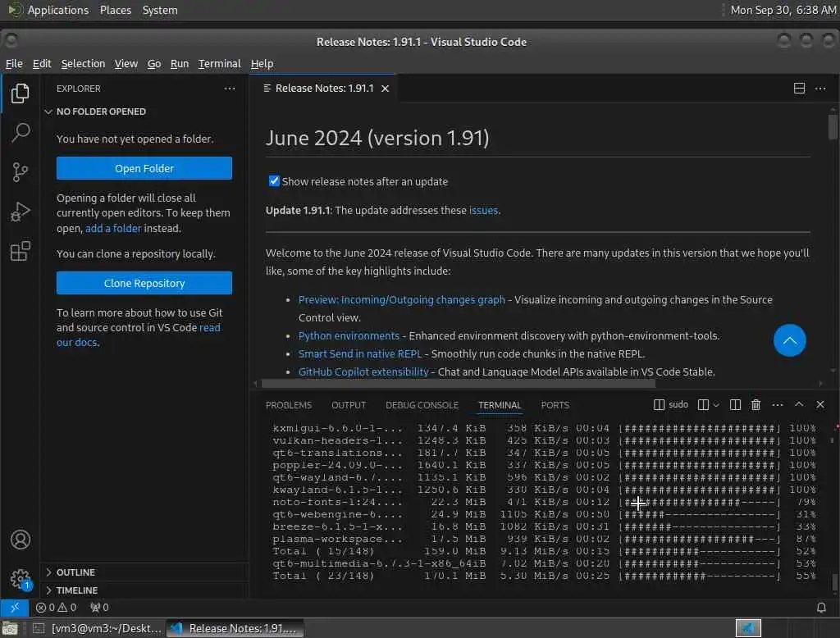Switch to the PROBLEMS panel tab
Image resolution: width=840 pixels, height=638 pixels.
[288, 405]
